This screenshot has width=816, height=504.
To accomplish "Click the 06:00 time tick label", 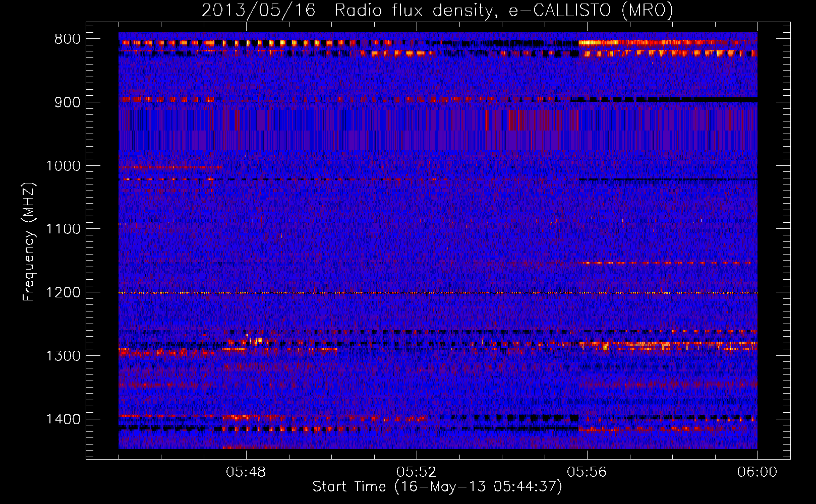I will coord(757,472).
